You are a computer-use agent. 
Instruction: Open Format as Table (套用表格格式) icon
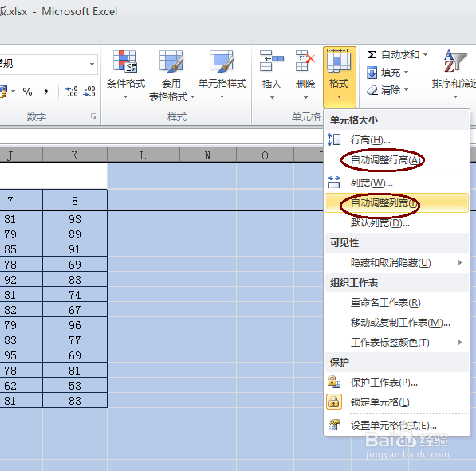coord(171,61)
